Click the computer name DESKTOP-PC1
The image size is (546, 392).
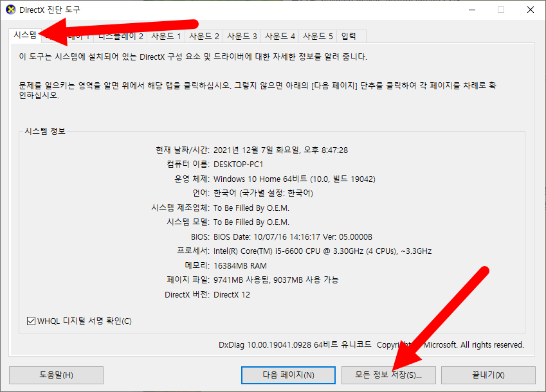point(238,164)
